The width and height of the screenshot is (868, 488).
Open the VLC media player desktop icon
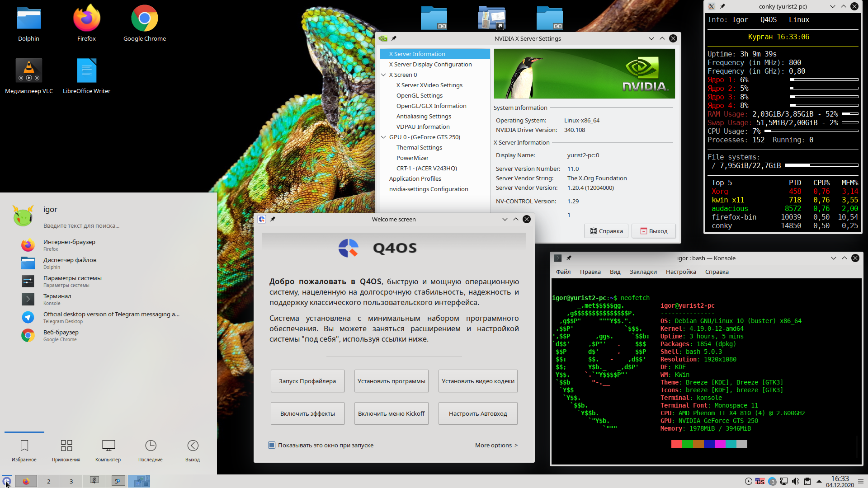point(29,76)
